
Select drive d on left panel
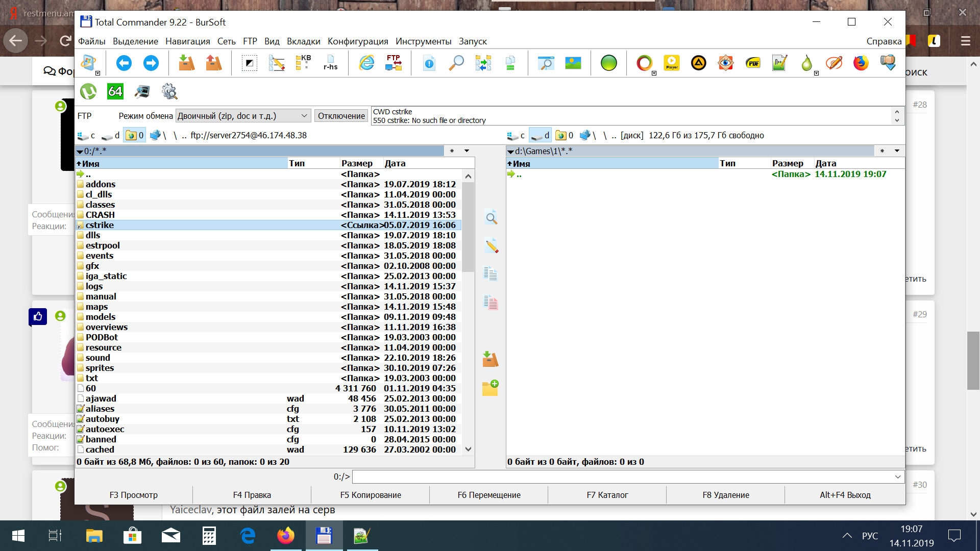[111, 135]
